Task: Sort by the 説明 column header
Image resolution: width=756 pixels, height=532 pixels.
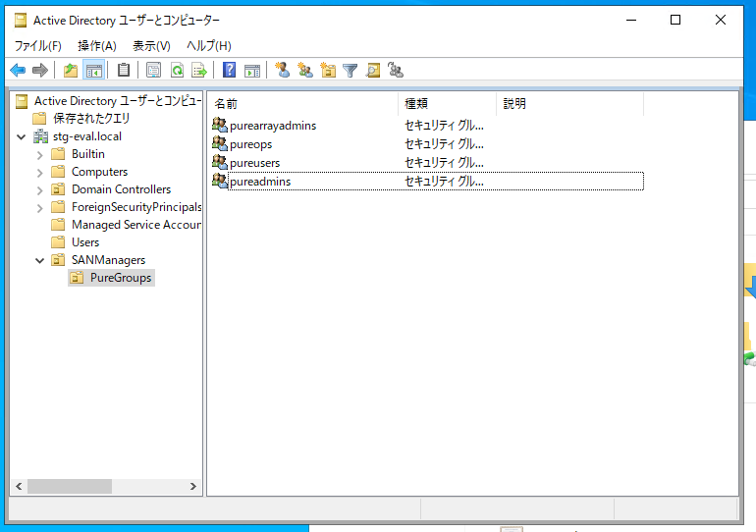Action: [x=570, y=104]
